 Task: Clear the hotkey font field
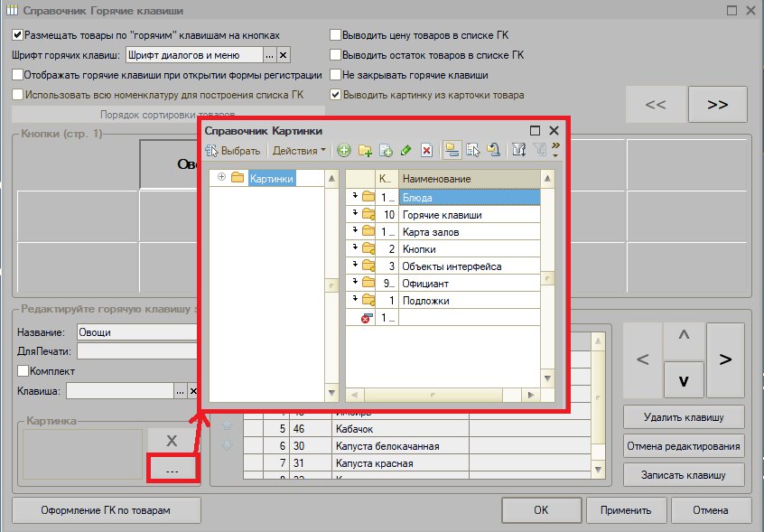click(x=284, y=55)
